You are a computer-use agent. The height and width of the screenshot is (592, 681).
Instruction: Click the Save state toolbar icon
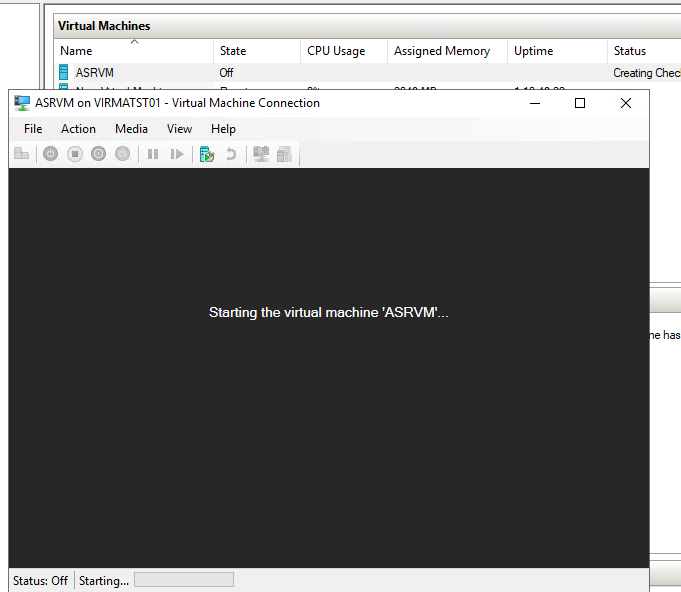coord(122,154)
